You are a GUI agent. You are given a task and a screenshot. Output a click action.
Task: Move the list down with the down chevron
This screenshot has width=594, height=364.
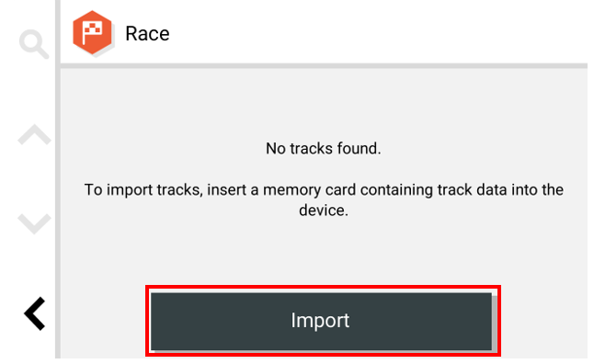[x=34, y=223]
